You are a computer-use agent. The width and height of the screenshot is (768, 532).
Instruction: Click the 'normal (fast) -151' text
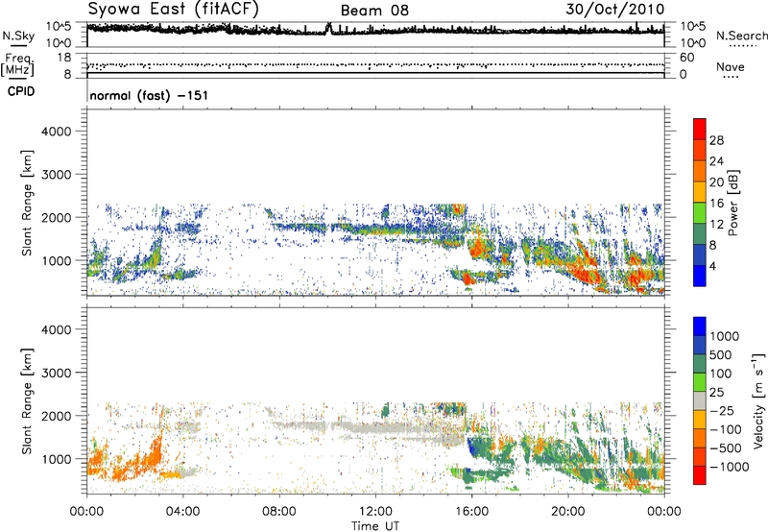tap(149, 95)
